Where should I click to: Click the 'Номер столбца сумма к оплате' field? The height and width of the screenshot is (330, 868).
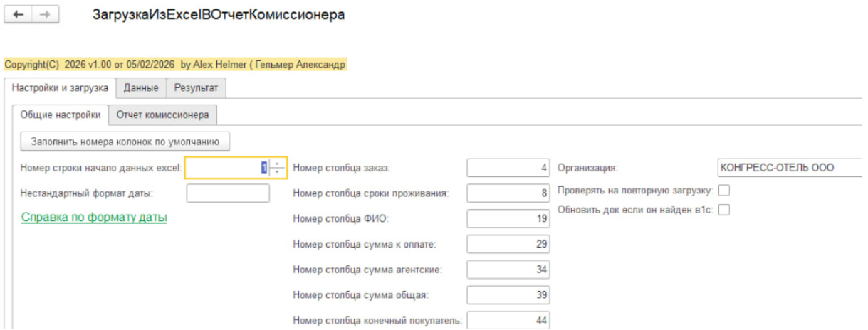(x=508, y=244)
